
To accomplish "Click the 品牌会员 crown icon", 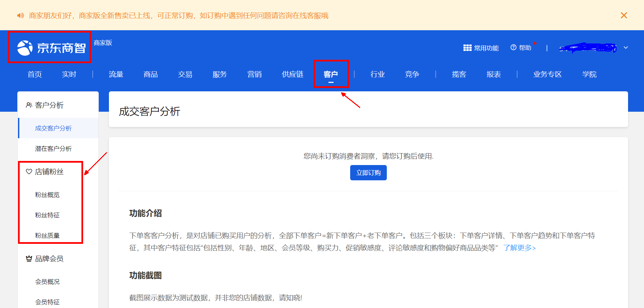I will [x=29, y=259].
